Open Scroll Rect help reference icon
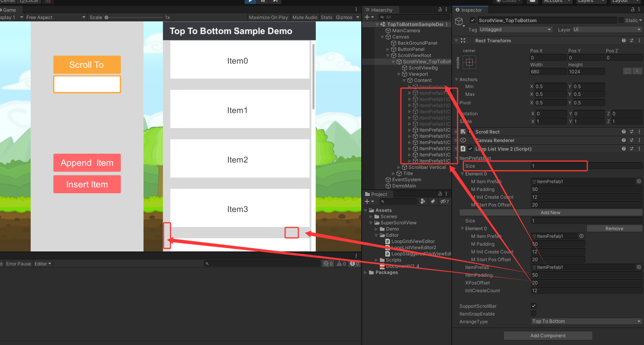 point(624,132)
